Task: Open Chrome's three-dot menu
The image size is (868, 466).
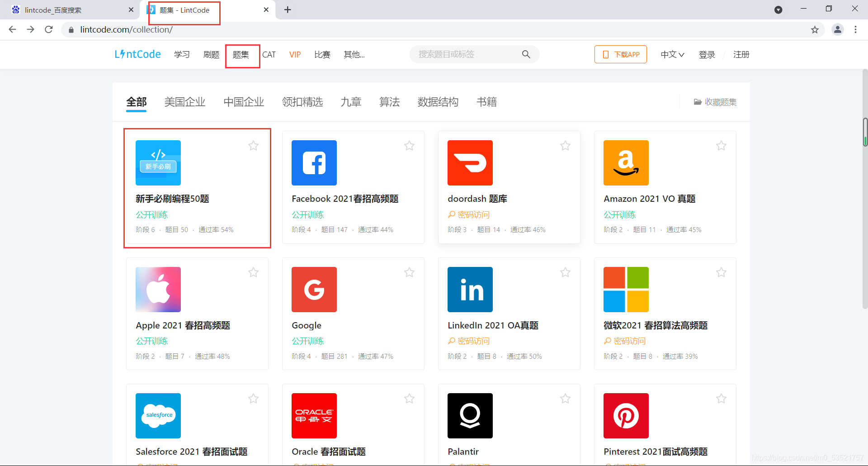Action: pyautogui.click(x=855, y=30)
